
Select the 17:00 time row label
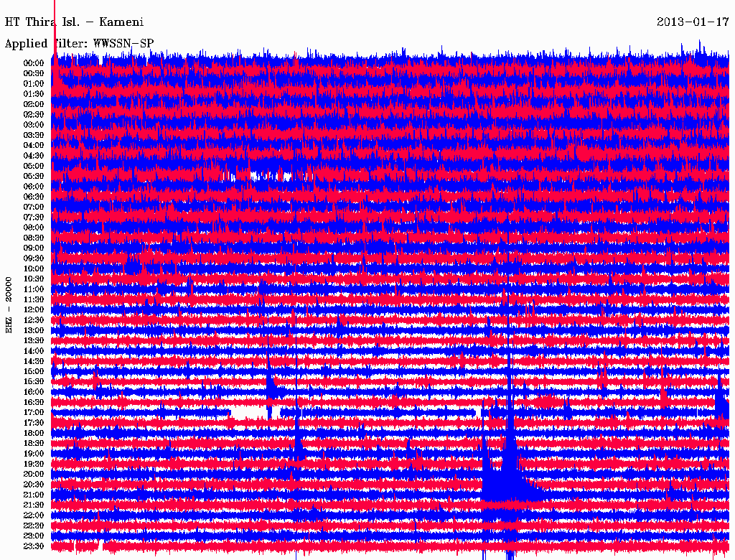(x=34, y=412)
